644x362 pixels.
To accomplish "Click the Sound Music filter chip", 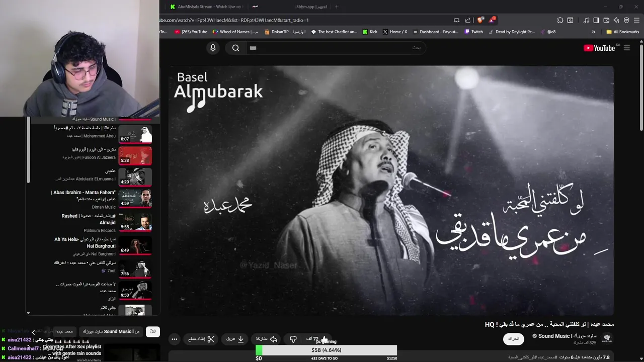I will tap(111, 331).
